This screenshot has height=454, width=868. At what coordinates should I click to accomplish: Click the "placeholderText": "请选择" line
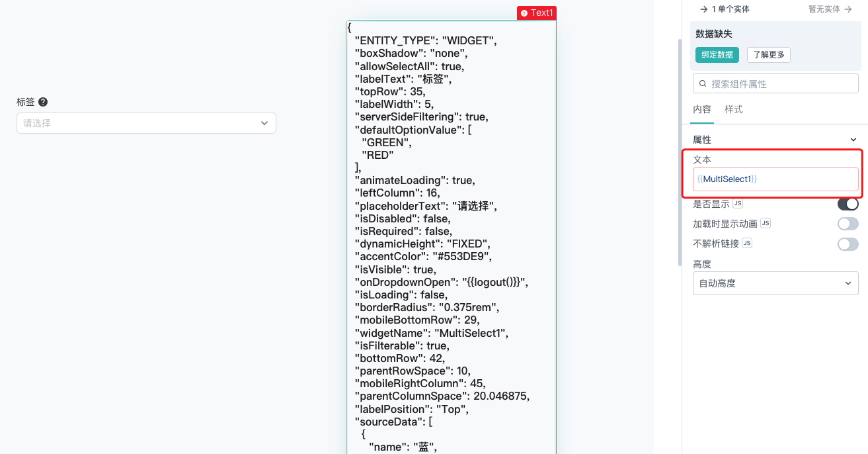pos(426,206)
